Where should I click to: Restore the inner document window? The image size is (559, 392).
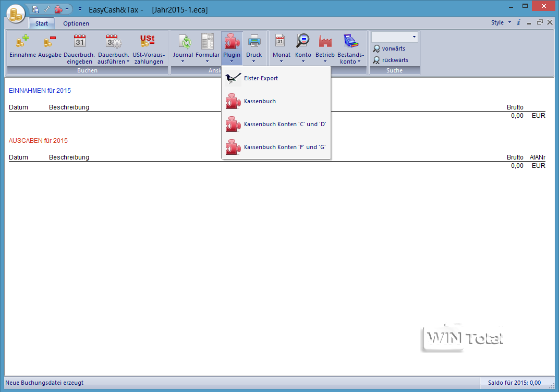click(x=540, y=22)
